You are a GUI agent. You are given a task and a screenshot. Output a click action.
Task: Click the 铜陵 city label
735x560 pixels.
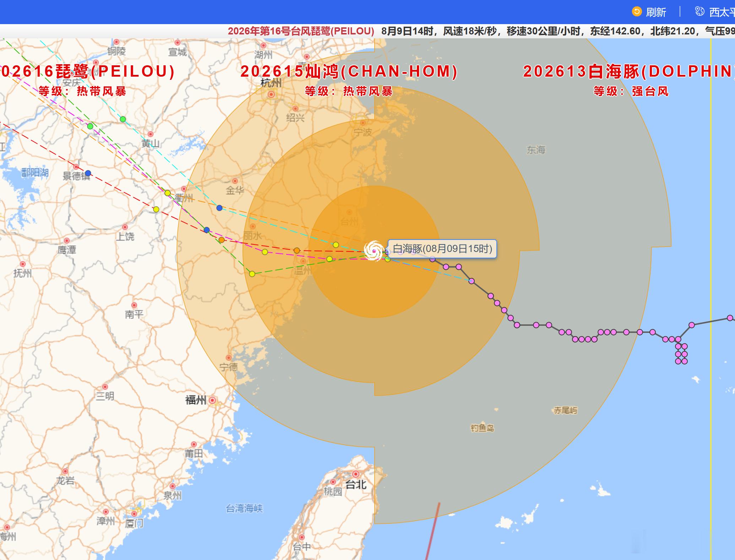(x=116, y=51)
